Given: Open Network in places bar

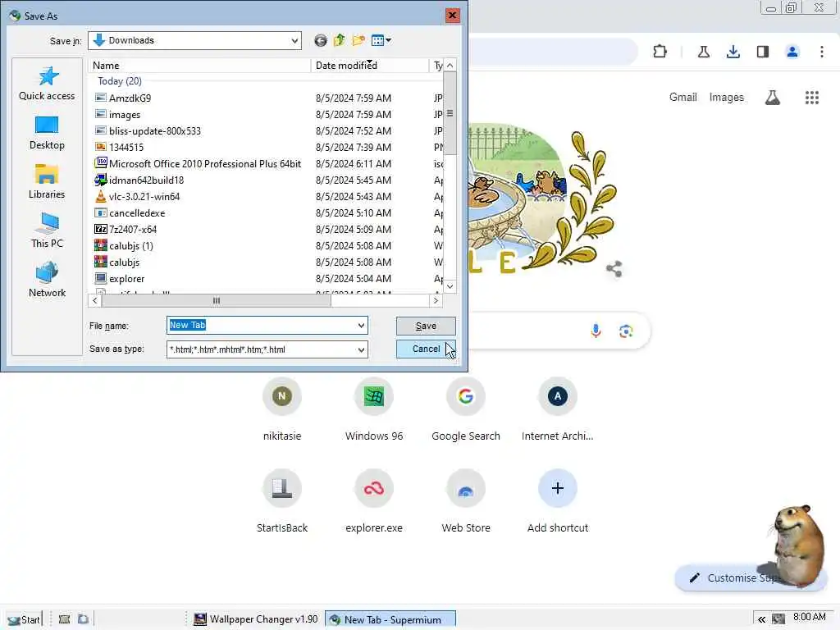Looking at the screenshot, I should tap(47, 281).
